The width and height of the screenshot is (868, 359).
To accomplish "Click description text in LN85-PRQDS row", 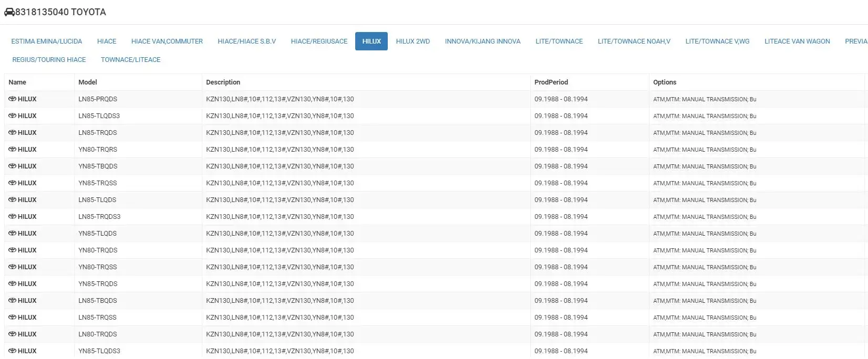I will click(x=280, y=99).
